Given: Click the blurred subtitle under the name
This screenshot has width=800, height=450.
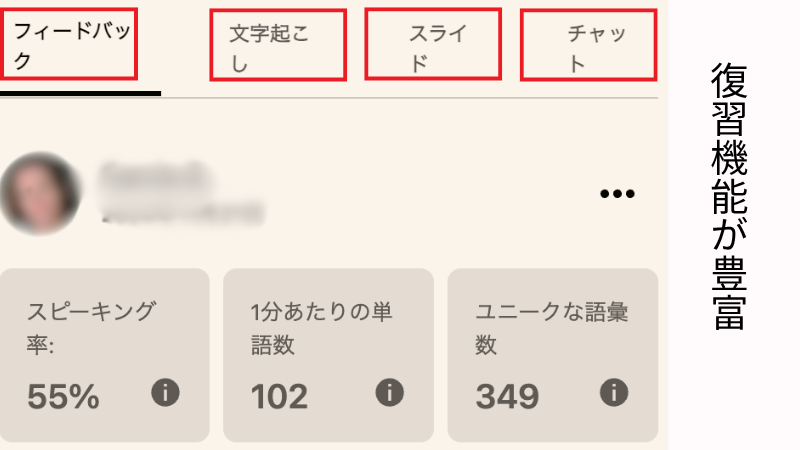Looking at the screenshot, I should coord(184,213).
